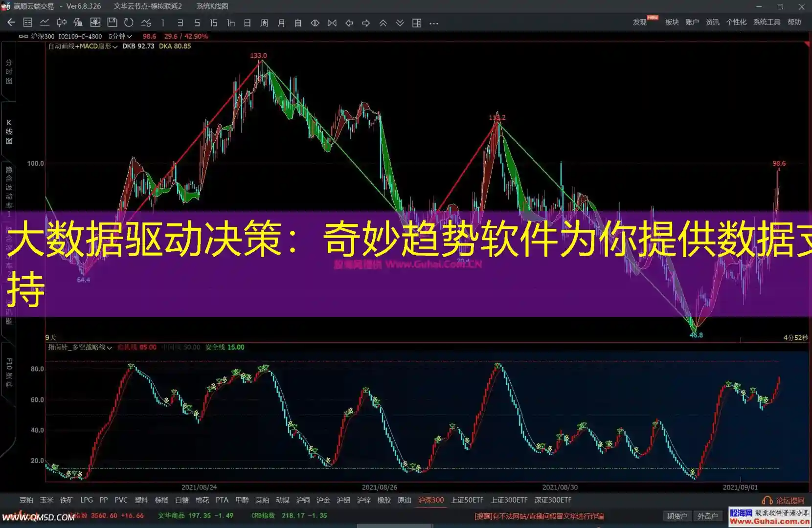Viewport: 812px width, 528px height.
Task: Refresh the chart with the circular arrow icon
Action: point(129,22)
